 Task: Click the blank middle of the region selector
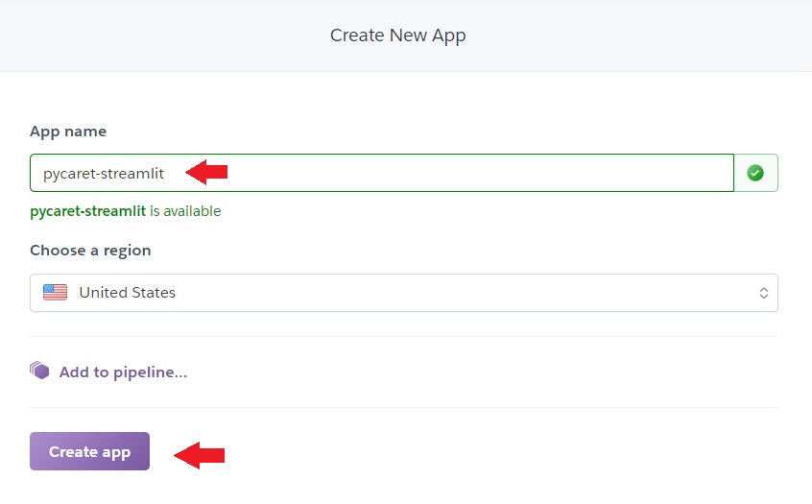461,293
